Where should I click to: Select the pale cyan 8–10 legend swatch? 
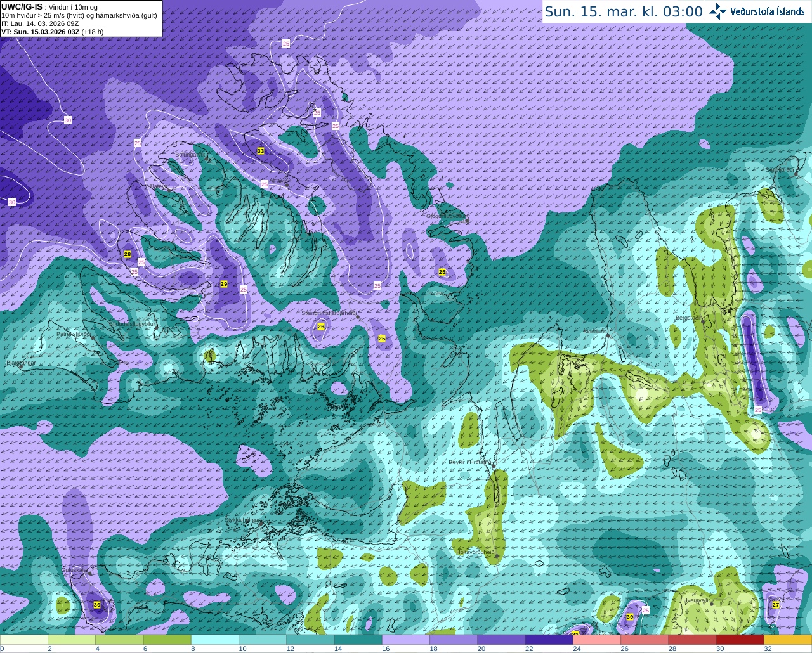point(215,640)
